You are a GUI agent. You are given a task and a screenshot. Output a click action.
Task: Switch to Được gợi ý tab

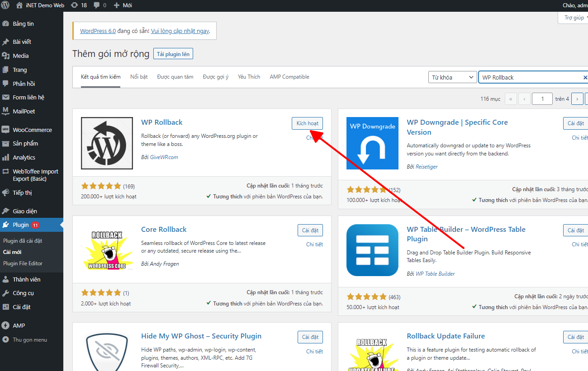[x=216, y=77]
